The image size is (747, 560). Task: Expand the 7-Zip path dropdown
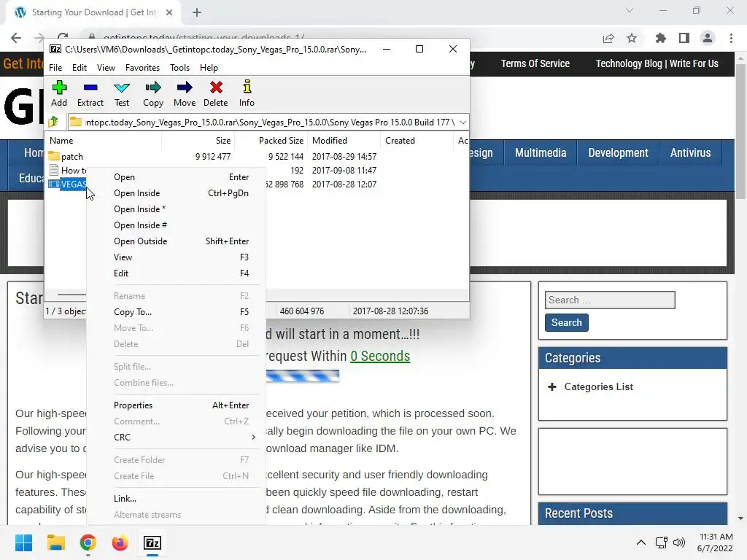[462, 122]
